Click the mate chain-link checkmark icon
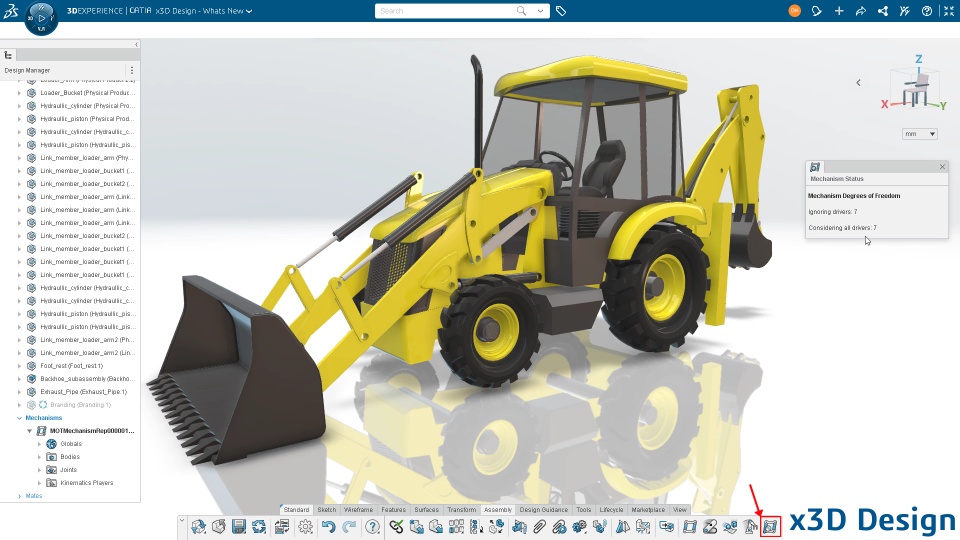Image resolution: width=960 pixels, height=540 pixels. point(396,527)
